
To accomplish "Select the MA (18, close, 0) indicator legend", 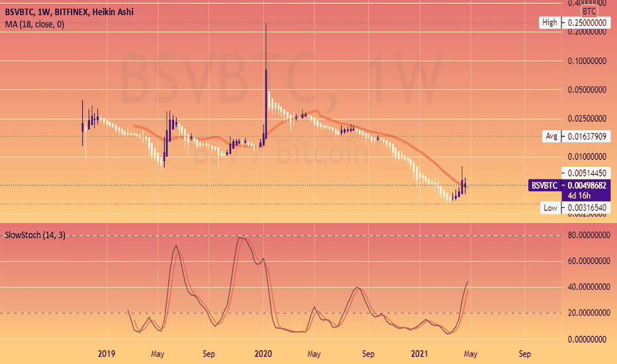I will pyautogui.click(x=34, y=24).
